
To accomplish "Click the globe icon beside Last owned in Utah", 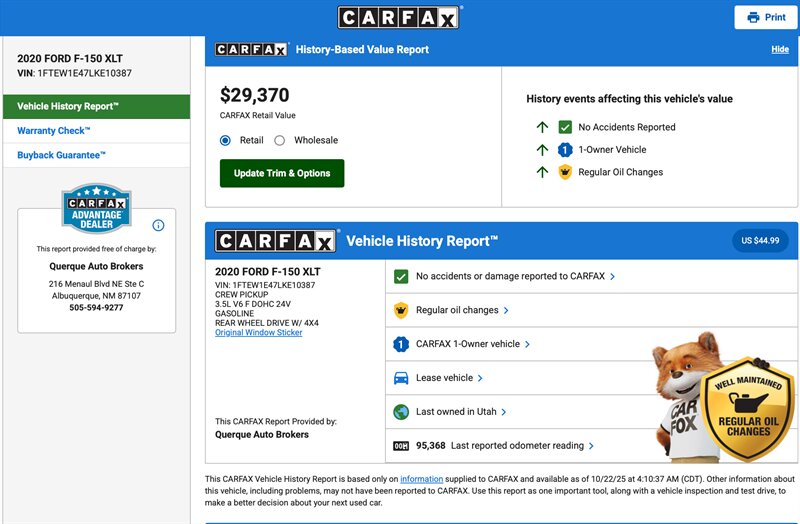I will [401, 412].
